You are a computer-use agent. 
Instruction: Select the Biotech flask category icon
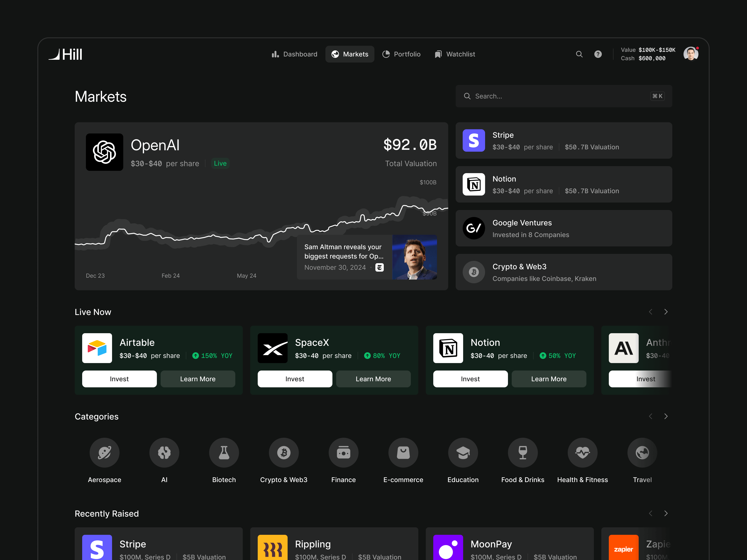coord(224,453)
